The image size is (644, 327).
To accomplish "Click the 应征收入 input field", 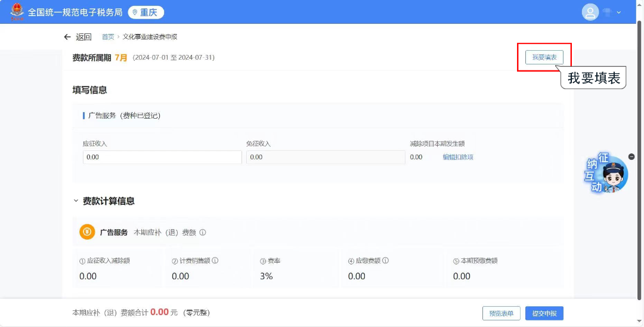I will [x=162, y=157].
